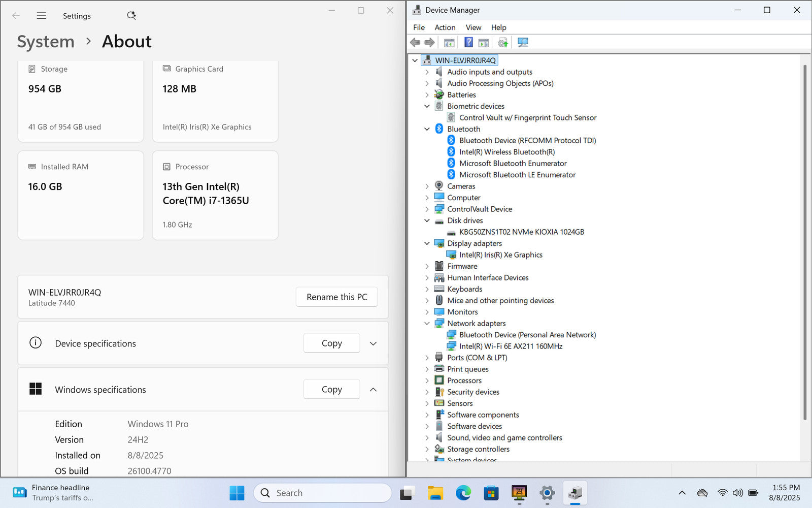This screenshot has width=812, height=508.
Task: Click the Graphics Card 128 MB card
Action: tap(215, 101)
